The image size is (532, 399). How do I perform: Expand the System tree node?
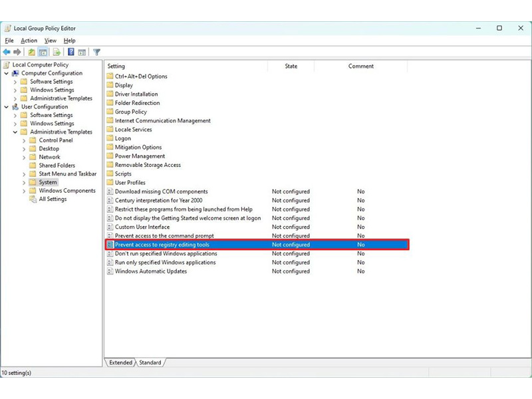click(x=24, y=182)
